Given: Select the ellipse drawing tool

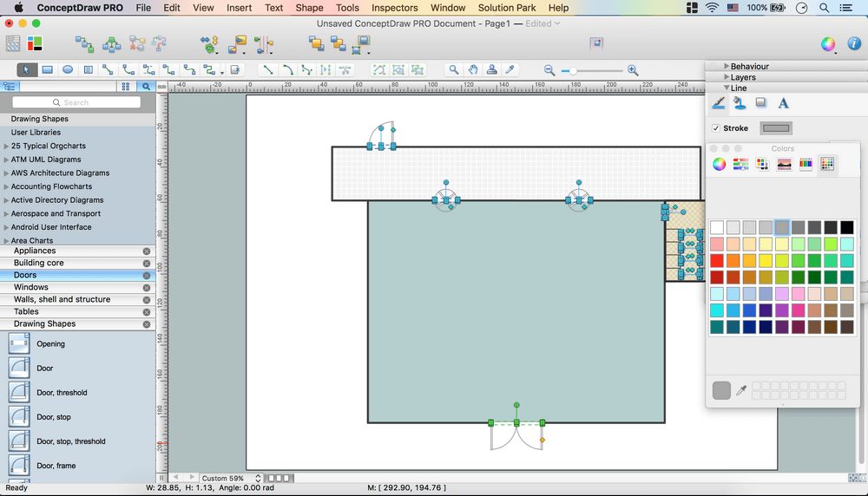Looking at the screenshot, I should pos(66,70).
